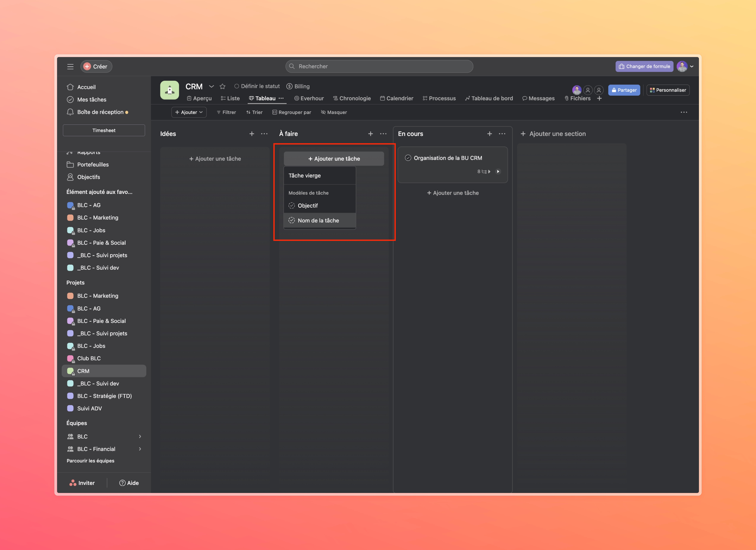Click the Personnaliser button

(668, 90)
